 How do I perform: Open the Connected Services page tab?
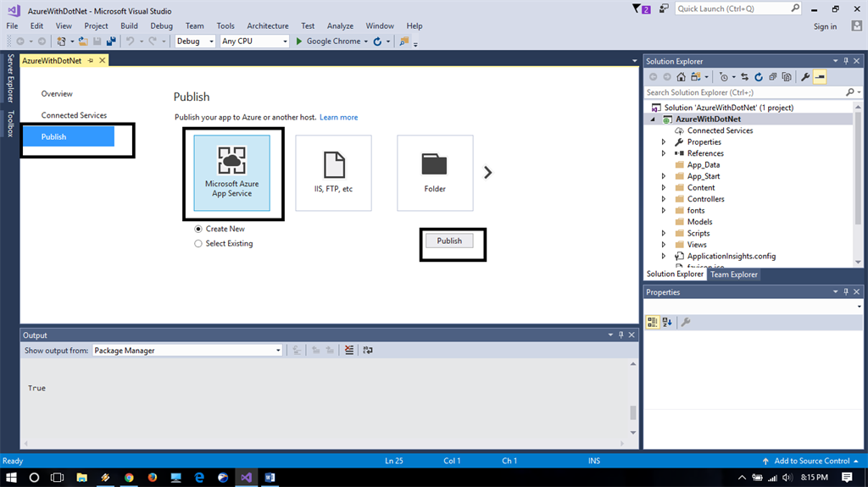[75, 116]
